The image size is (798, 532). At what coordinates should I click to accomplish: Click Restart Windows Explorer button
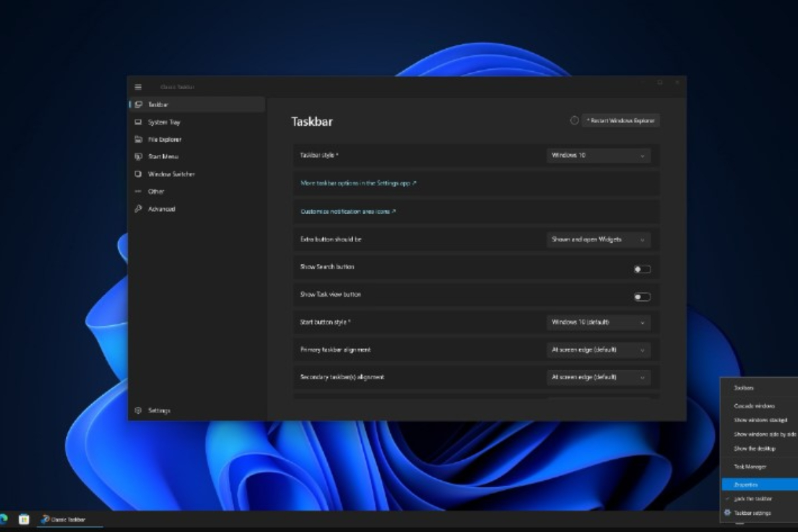pos(620,120)
